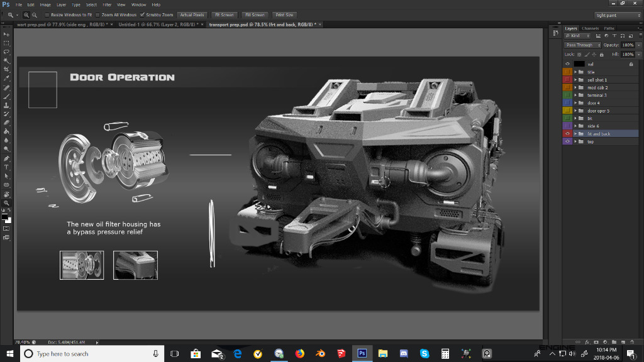Show the 'sell shot 1' group
Image resolution: width=644 pixels, height=362 pixels.
567,80
